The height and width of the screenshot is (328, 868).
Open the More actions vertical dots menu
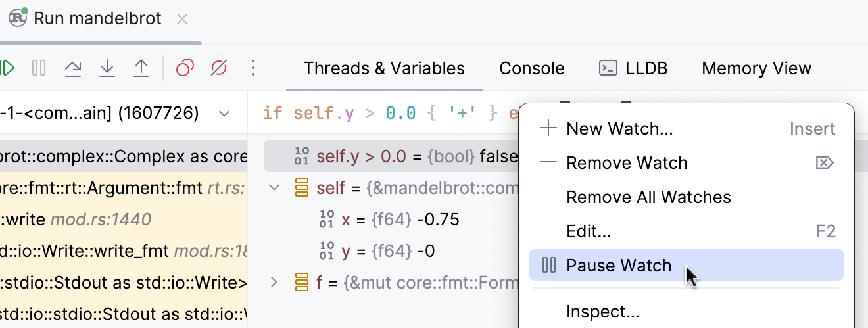pos(253,68)
